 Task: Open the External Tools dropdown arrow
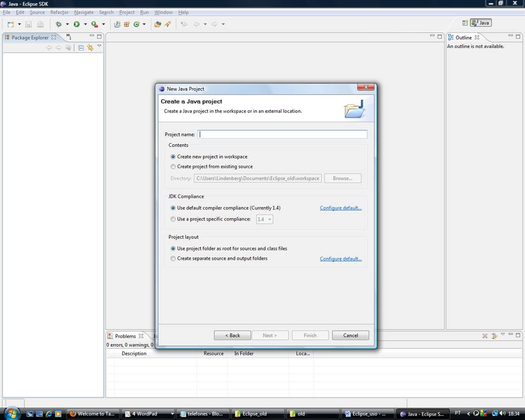[104, 24]
